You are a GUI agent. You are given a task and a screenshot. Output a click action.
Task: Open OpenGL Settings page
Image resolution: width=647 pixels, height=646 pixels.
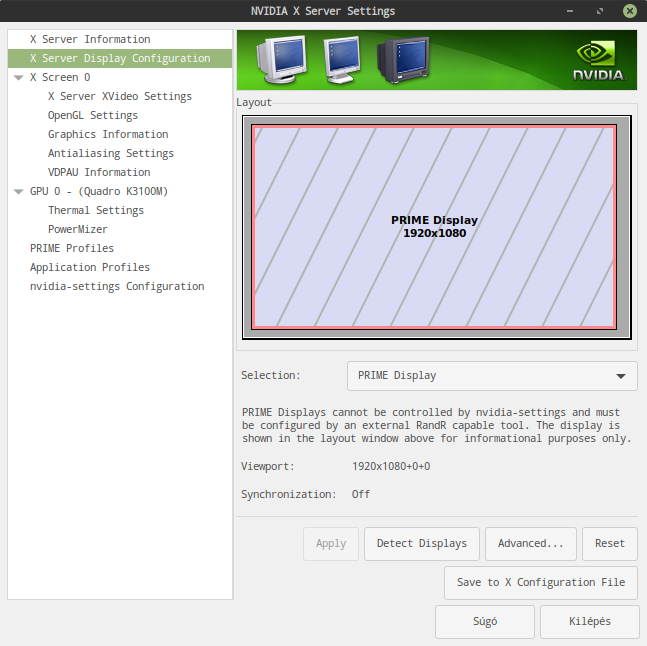coord(120,115)
